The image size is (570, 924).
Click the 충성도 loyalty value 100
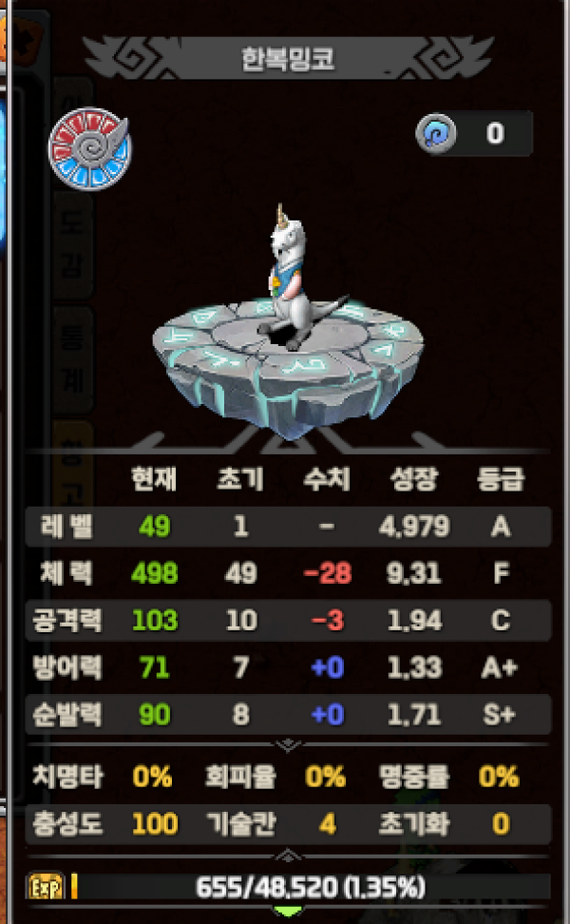click(155, 824)
